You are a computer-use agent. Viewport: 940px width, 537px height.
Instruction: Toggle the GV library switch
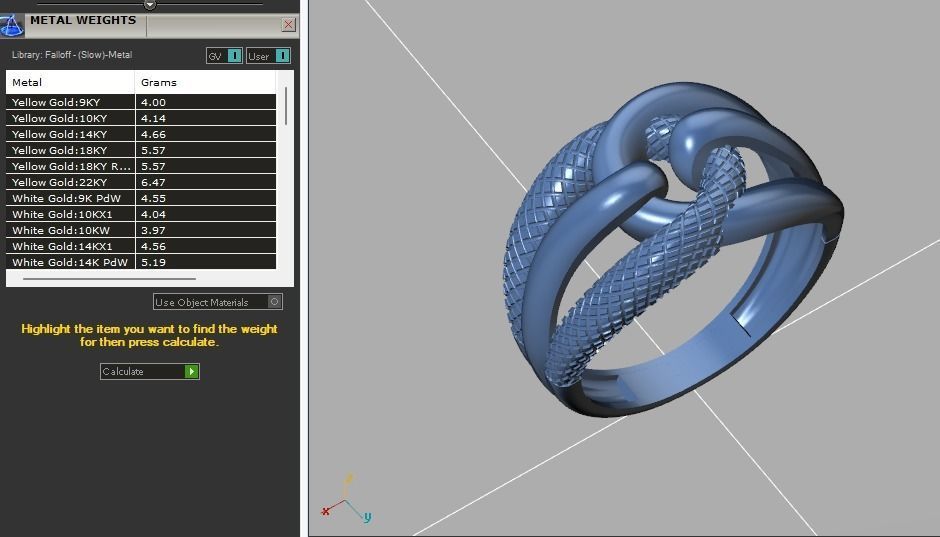coord(224,56)
